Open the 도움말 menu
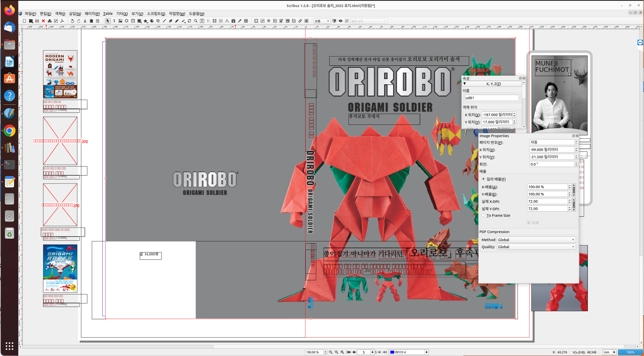This screenshot has width=644, height=356. [197, 14]
